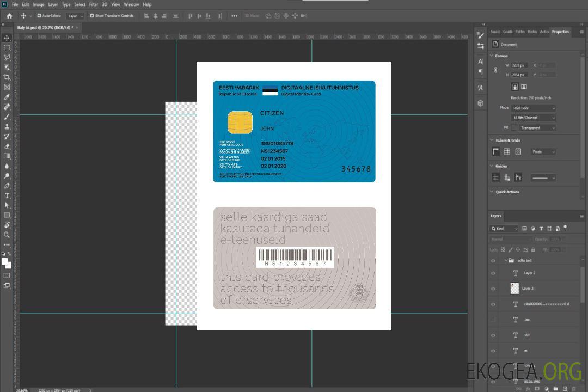Open the Mode dropdown showing RGB Color
The height and width of the screenshot is (392, 588).
click(533, 108)
